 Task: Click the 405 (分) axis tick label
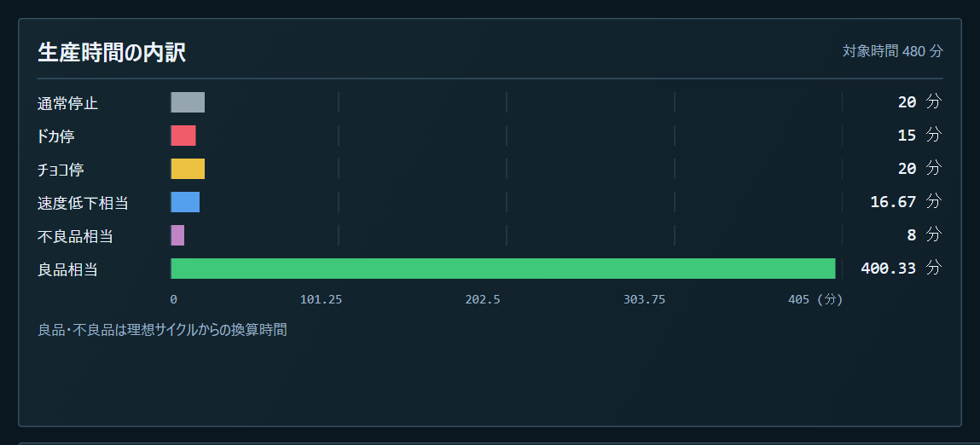[x=815, y=299]
